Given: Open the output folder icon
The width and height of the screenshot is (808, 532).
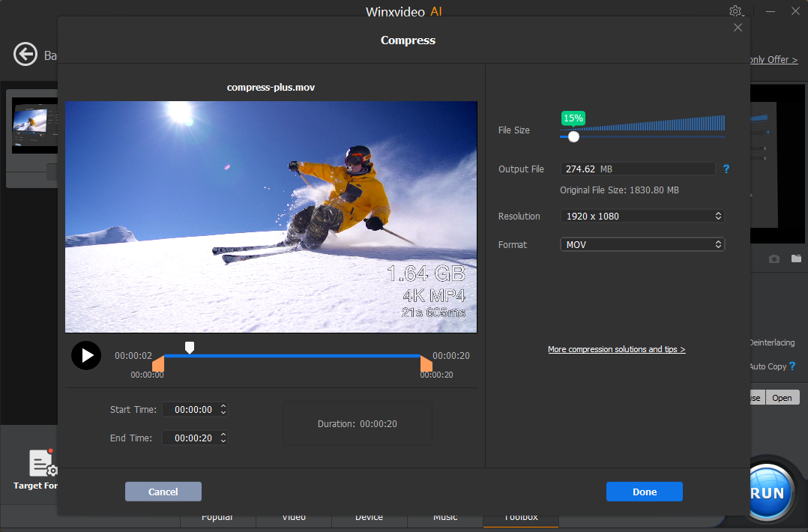Looking at the screenshot, I should (x=796, y=259).
